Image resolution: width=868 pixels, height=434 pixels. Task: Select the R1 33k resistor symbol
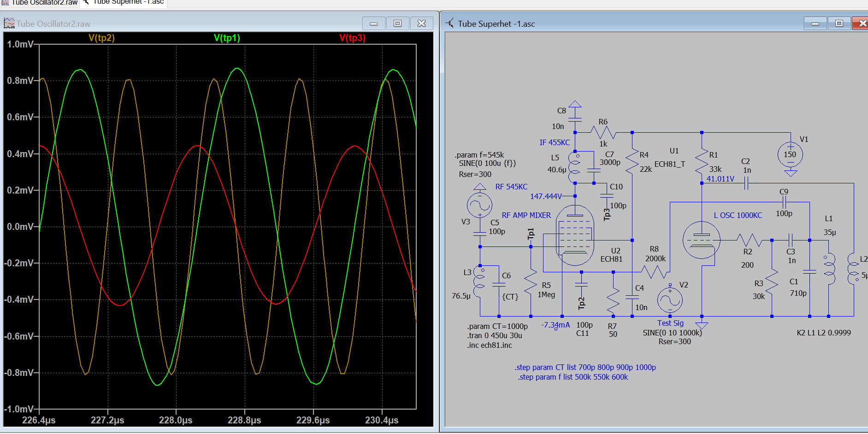(702, 161)
